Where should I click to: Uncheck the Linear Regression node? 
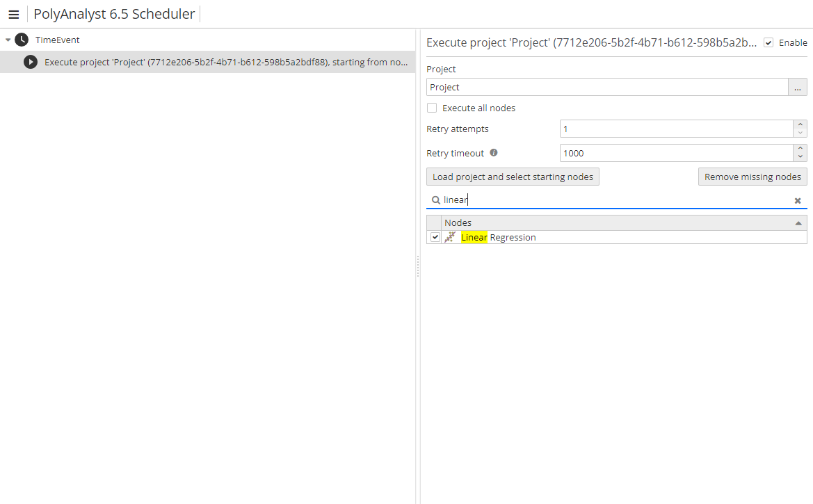(x=435, y=236)
